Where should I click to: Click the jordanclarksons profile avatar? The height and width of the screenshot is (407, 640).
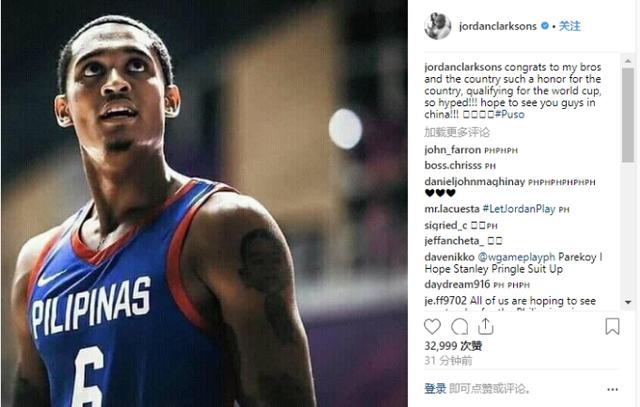(x=438, y=26)
